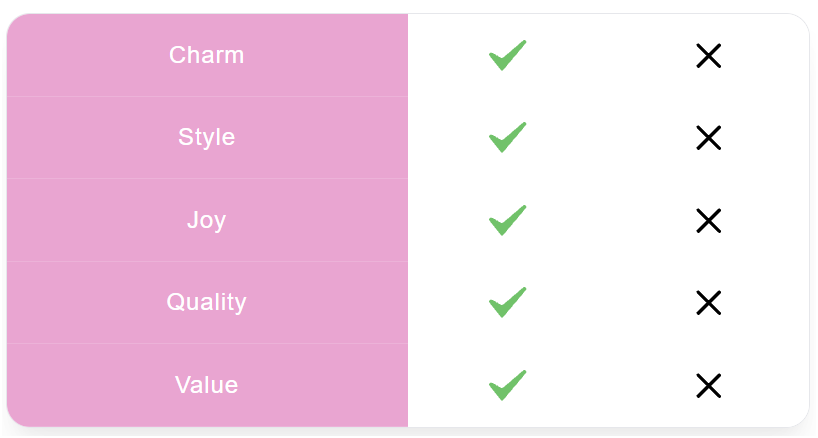Click the black X in Charm row
The width and height of the screenshot is (818, 438).
pos(708,56)
